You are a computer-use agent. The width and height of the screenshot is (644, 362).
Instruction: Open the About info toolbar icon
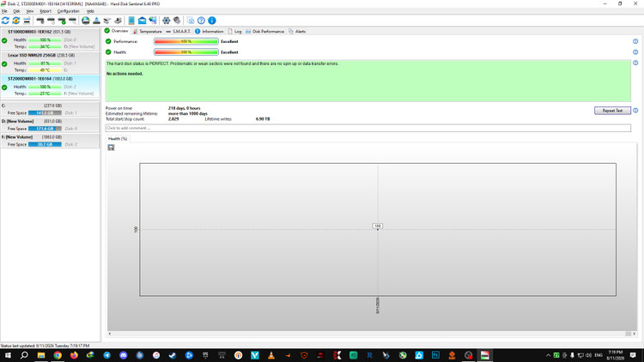pos(212,21)
